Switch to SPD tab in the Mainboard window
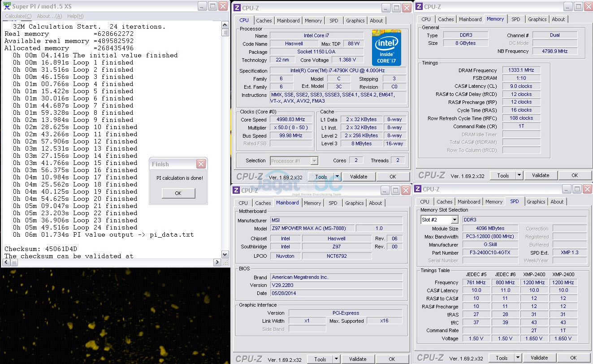The width and height of the screenshot is (593, 364). pos(333,203)
